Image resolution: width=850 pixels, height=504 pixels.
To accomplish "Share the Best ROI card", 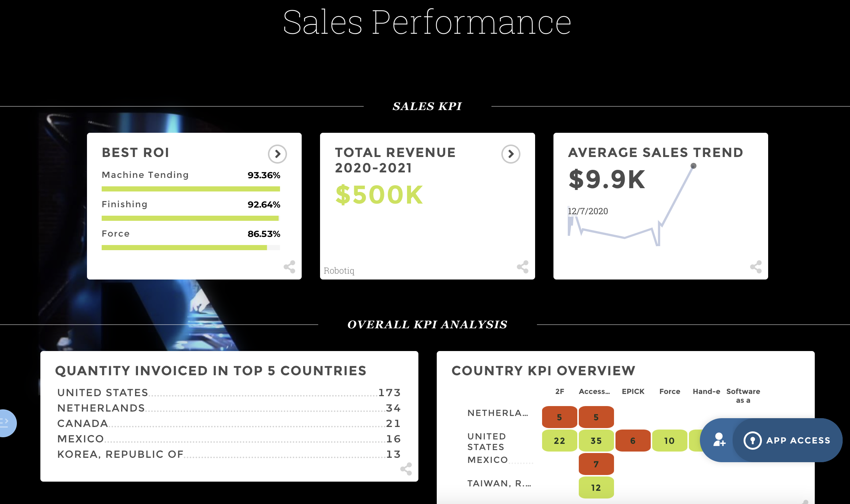I will 290,267.
